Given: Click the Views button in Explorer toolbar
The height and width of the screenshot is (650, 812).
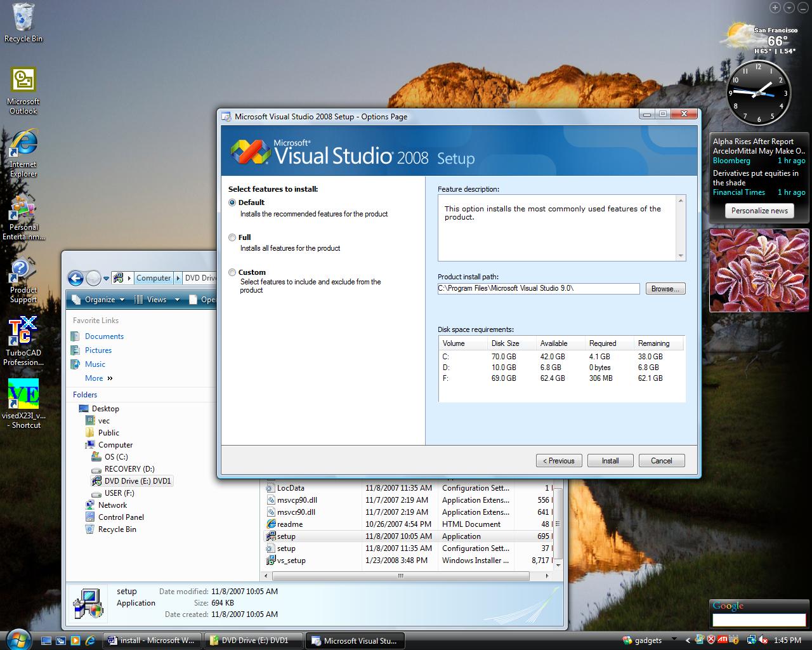Looking at the screenshot, I should pos(151,300).
